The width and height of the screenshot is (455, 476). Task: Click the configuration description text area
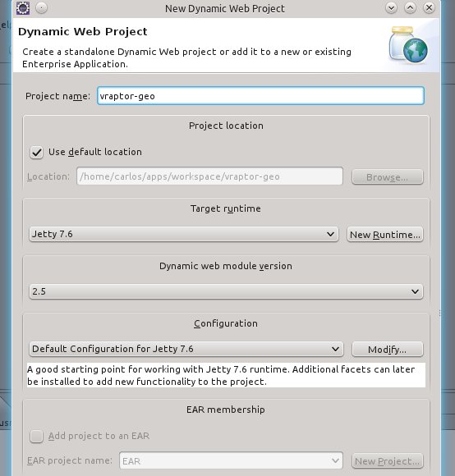click(226, 375)
